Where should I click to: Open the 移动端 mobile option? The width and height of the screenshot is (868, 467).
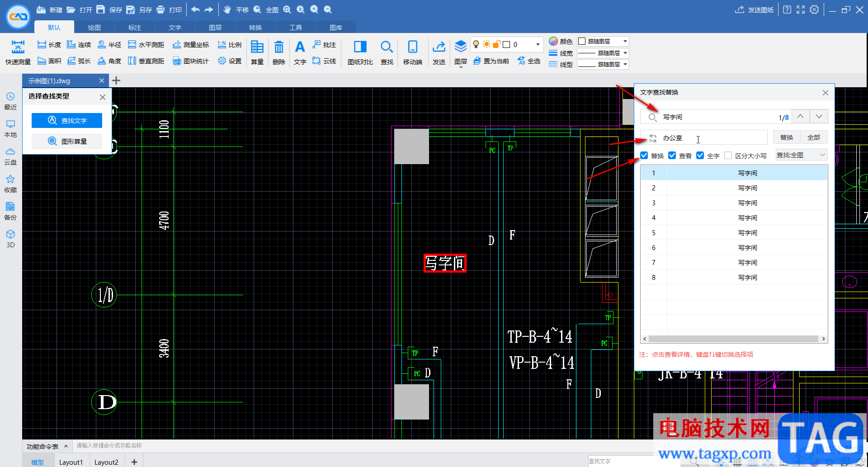click(413, 52)
